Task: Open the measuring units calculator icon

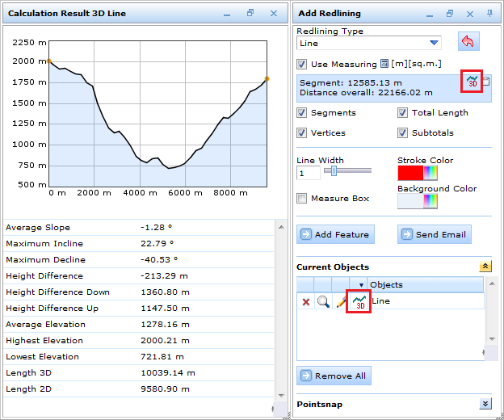Action: 385,64
